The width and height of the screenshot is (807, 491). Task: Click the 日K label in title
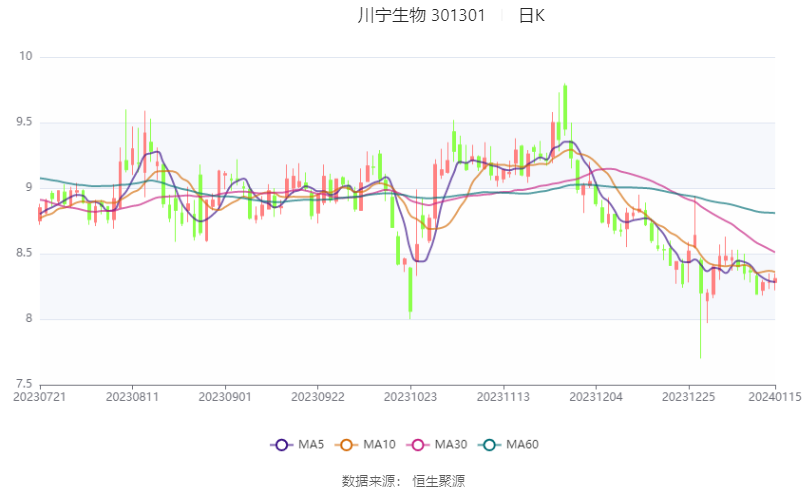tap(531, 15)
